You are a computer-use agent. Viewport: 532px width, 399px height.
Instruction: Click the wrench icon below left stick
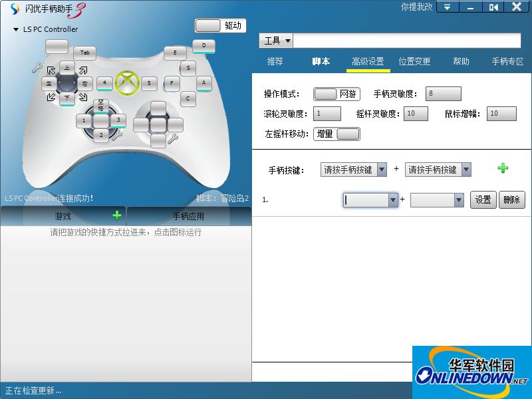click(x=116, y=136)
